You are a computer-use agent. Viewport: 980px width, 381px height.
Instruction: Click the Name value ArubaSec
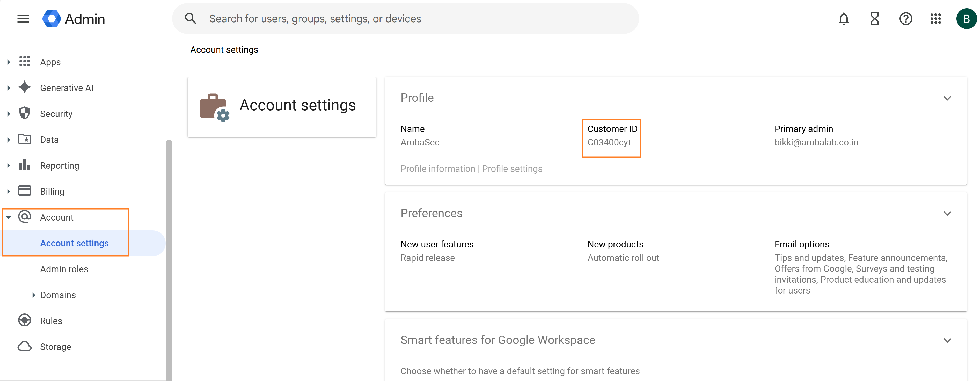(420, 142)
